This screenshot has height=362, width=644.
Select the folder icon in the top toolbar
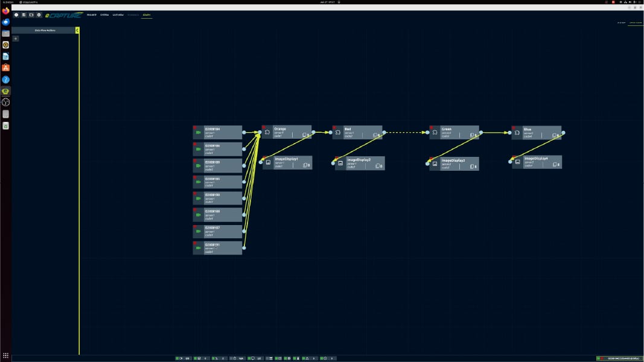(31, 14)
